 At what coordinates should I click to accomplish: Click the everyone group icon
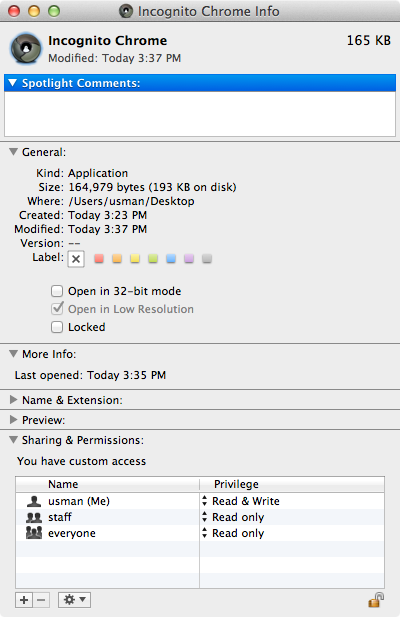pos(34,533)
